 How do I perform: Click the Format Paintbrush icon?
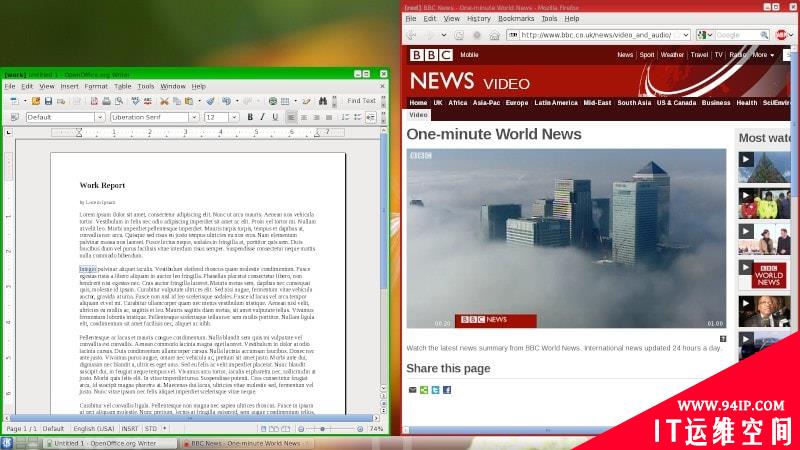point(210,101)
